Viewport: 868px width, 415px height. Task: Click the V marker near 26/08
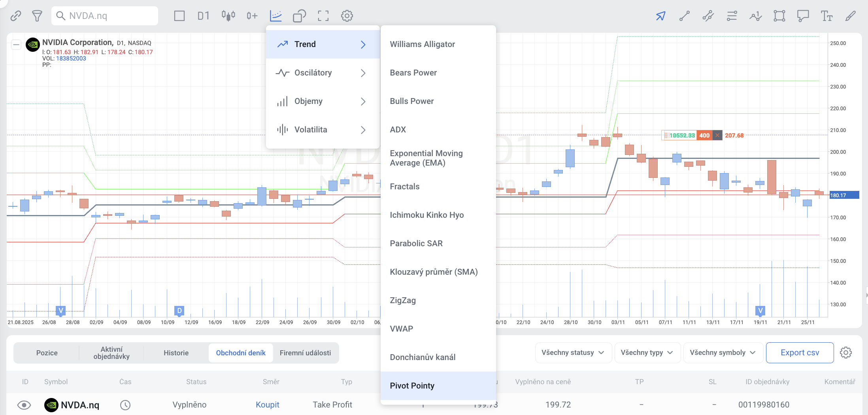[60, 311]
